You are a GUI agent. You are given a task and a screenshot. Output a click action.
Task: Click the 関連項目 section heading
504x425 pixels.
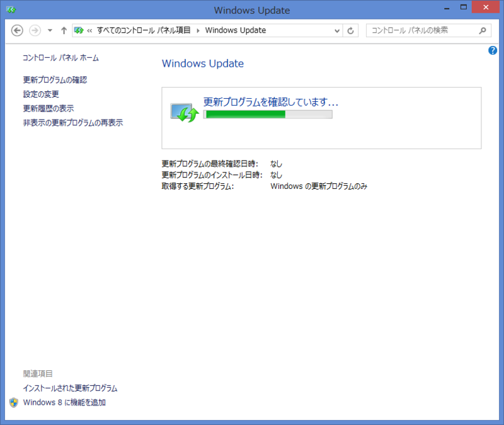[38, 373]
